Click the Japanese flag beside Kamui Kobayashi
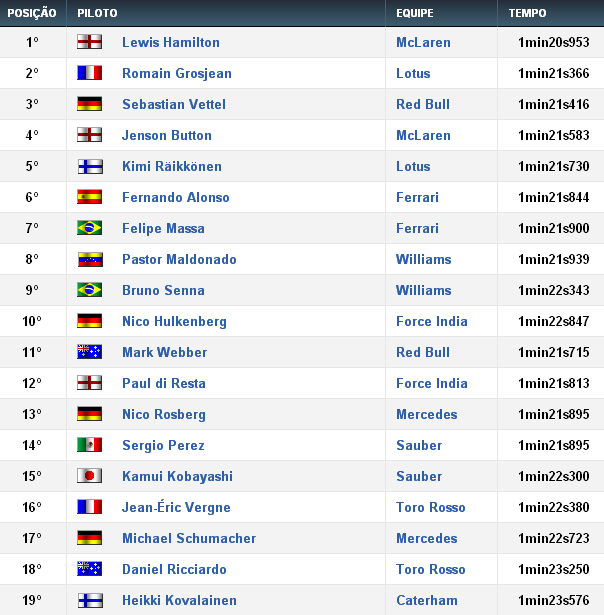 click(x=89, y=476)
